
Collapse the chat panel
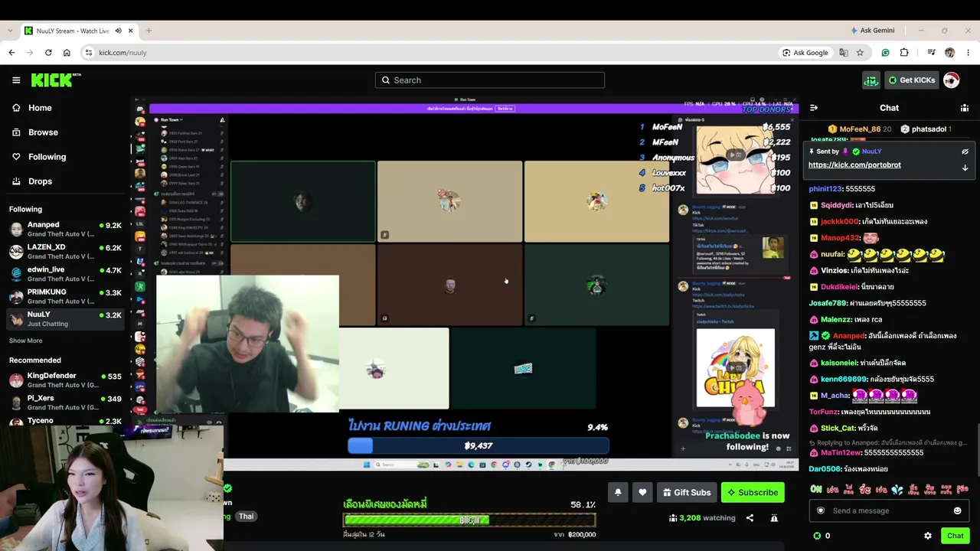814,108
